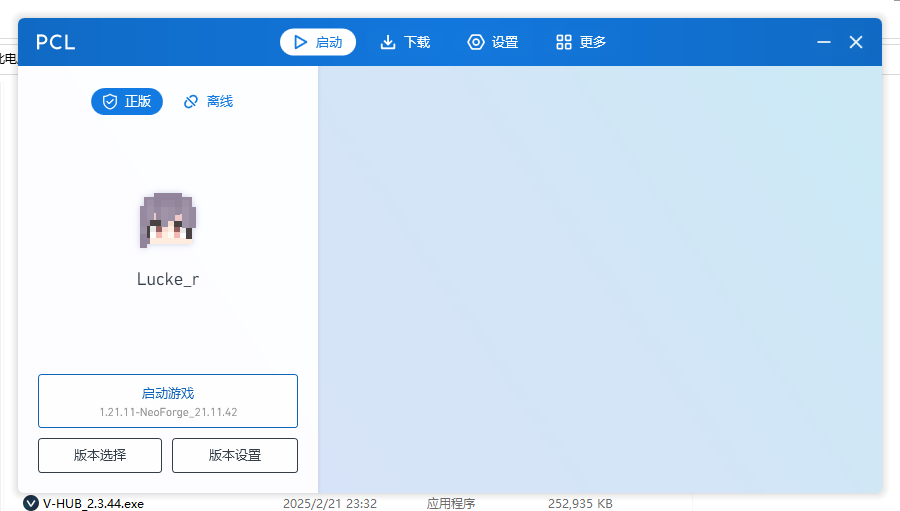
Task: Open 版本设置 version settings
Action: pos(235,455)
